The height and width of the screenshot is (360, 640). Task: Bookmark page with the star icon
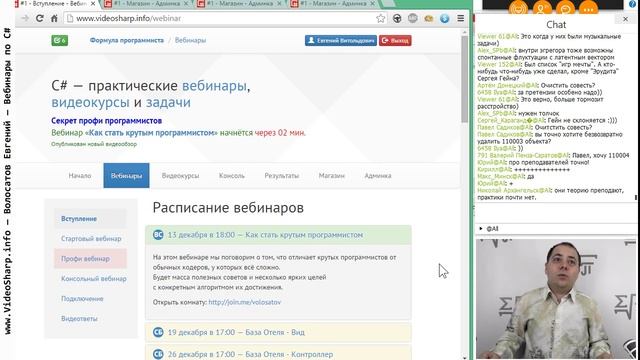380,18
